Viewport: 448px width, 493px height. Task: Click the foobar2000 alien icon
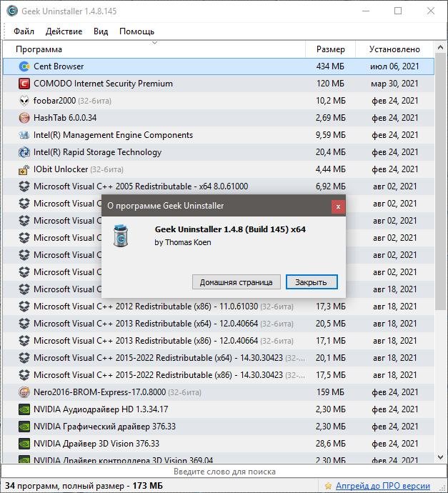24,101
